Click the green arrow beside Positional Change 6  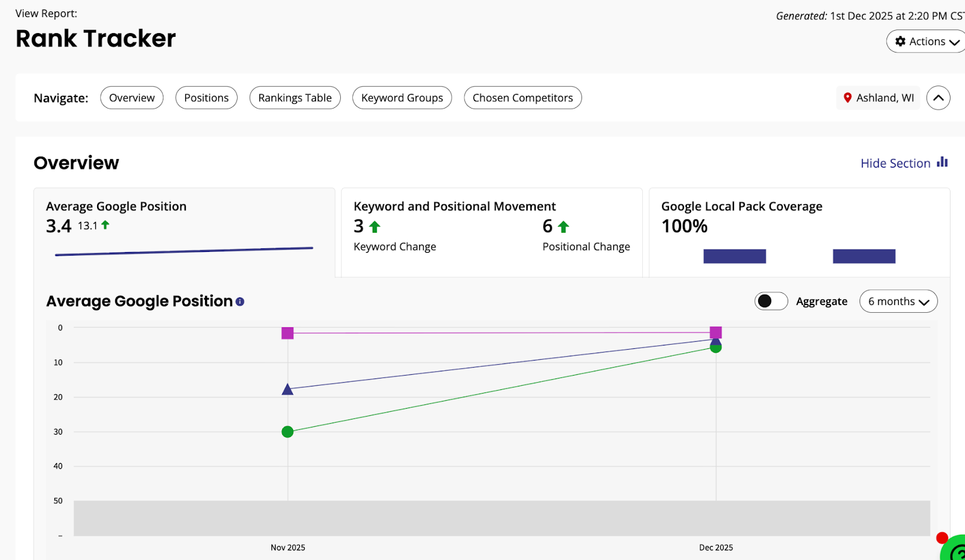[x=563, y=227]
